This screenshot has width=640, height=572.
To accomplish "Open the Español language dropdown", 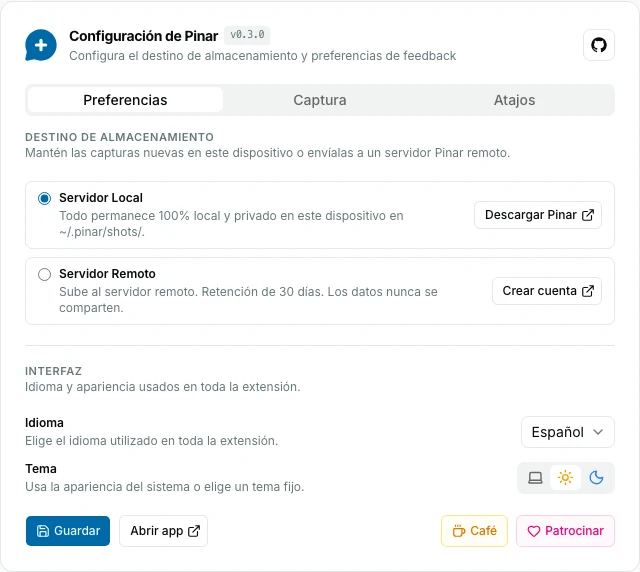I will click(568, 432).
